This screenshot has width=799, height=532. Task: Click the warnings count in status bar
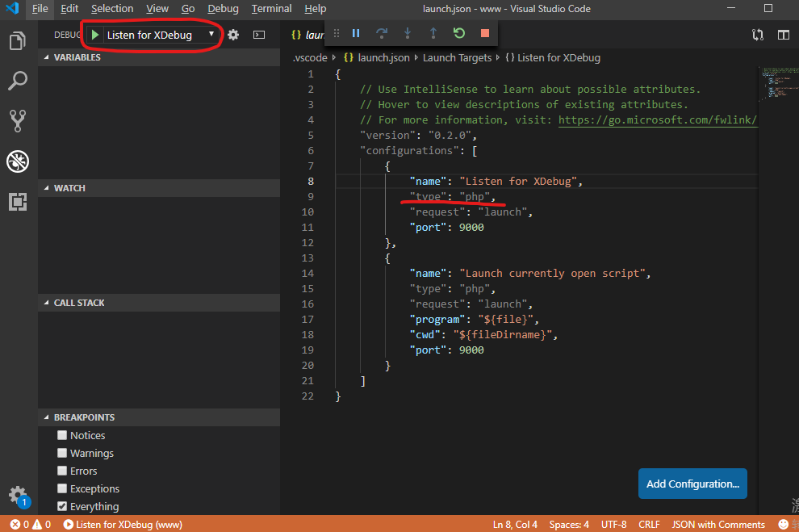[x=42, y=525]
